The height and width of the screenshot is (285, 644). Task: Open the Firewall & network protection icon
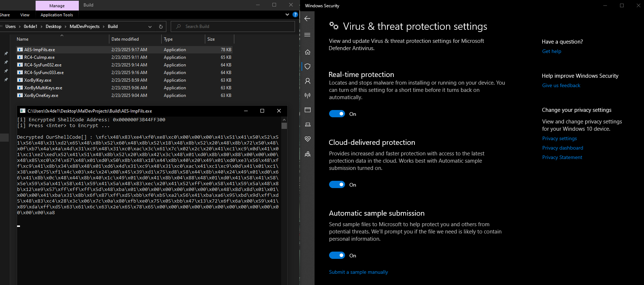point(308,95)
